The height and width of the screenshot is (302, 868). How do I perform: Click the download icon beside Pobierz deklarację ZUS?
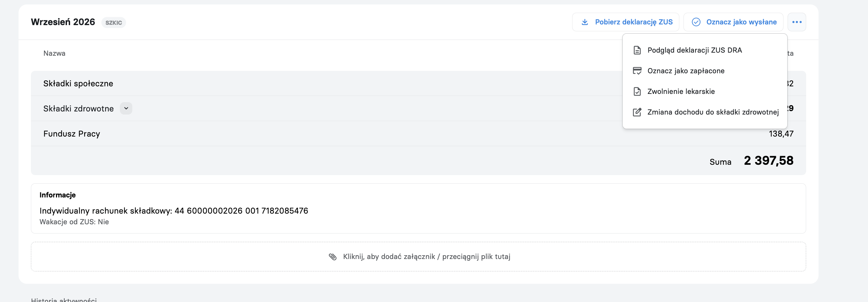[x=585, y=22]
